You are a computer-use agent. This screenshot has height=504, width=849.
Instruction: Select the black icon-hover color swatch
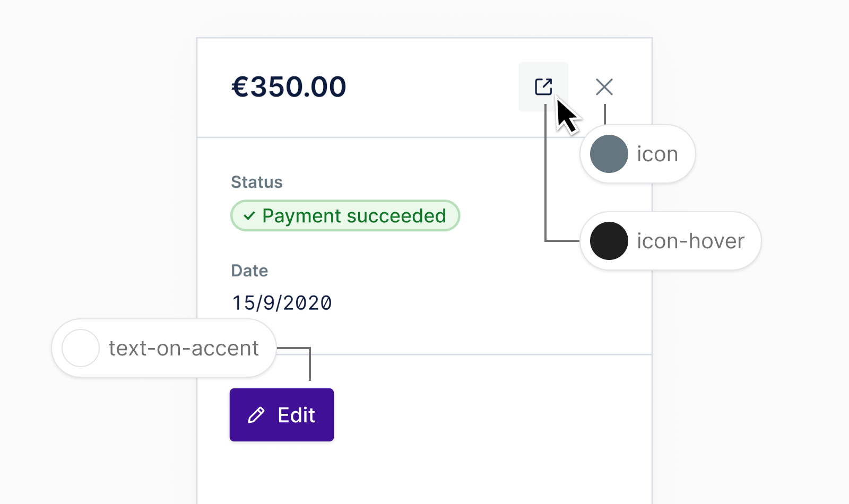pos(609,241)
